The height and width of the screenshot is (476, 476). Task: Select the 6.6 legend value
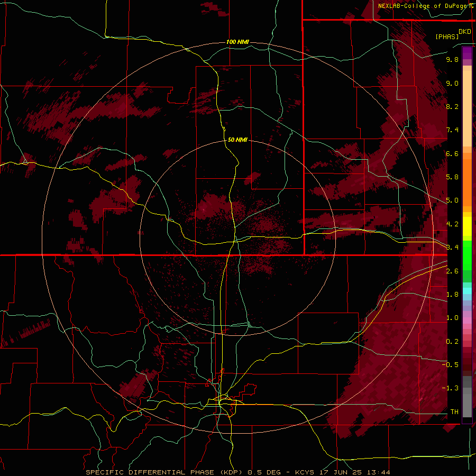click(452, 153)
